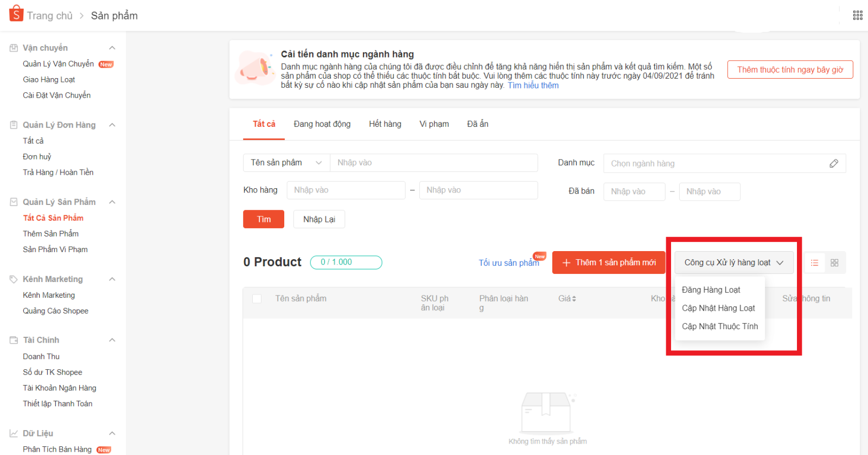Click the pencil edit icon in Danh mục
Image resolution: width=868 pixels, height=455 pixels.
(x=833, y=164)
